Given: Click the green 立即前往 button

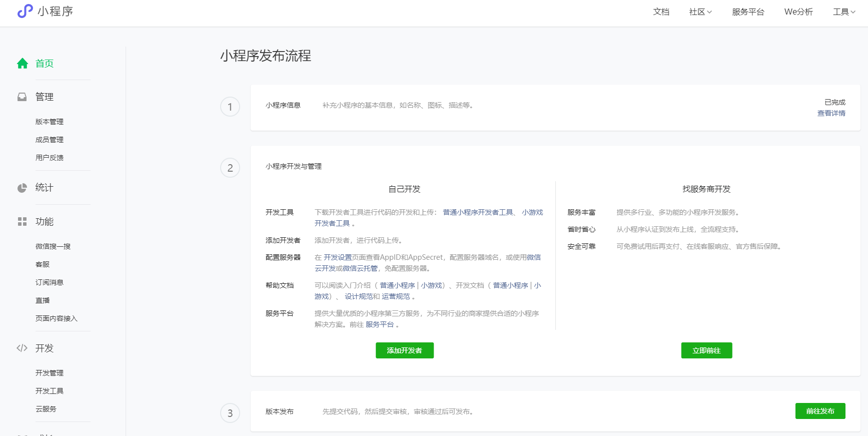Looking at the screenshot, I should [706, 350].
